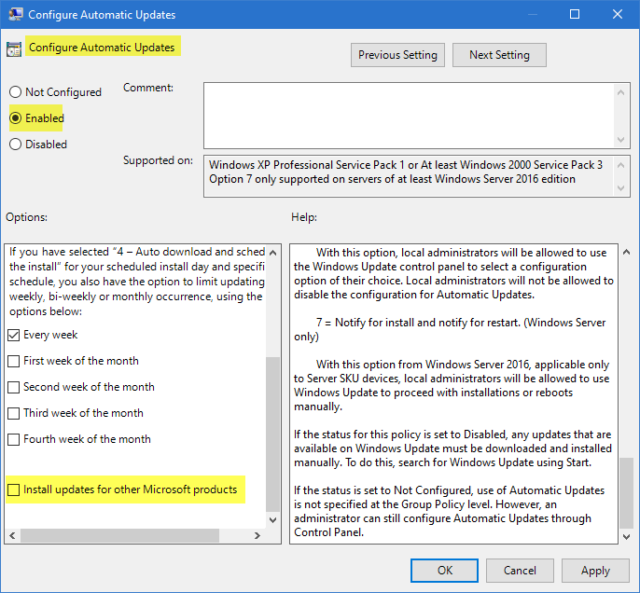Click the Options horizontal scrollbar thumb
Screen dimensions: 640x593
(x=120, y=535)
